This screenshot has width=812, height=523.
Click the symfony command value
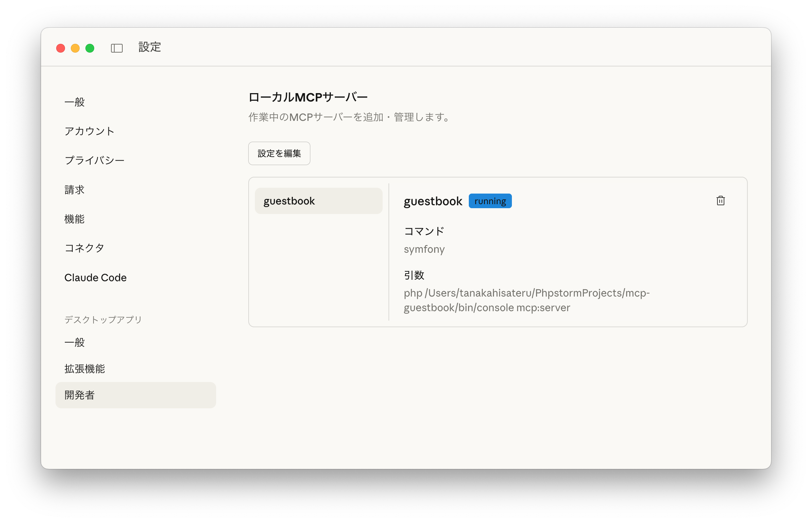[x=424, y=249]
